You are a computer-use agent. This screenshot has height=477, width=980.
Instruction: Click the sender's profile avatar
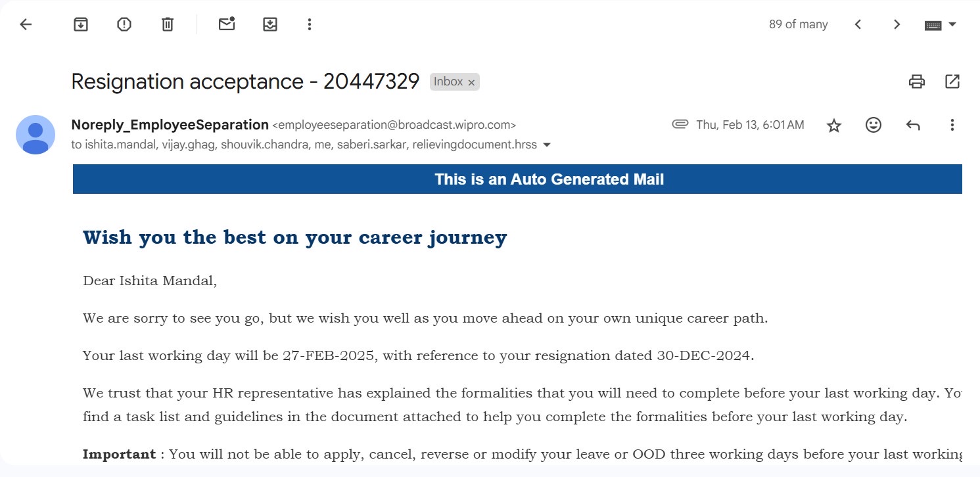pos(35,135)
